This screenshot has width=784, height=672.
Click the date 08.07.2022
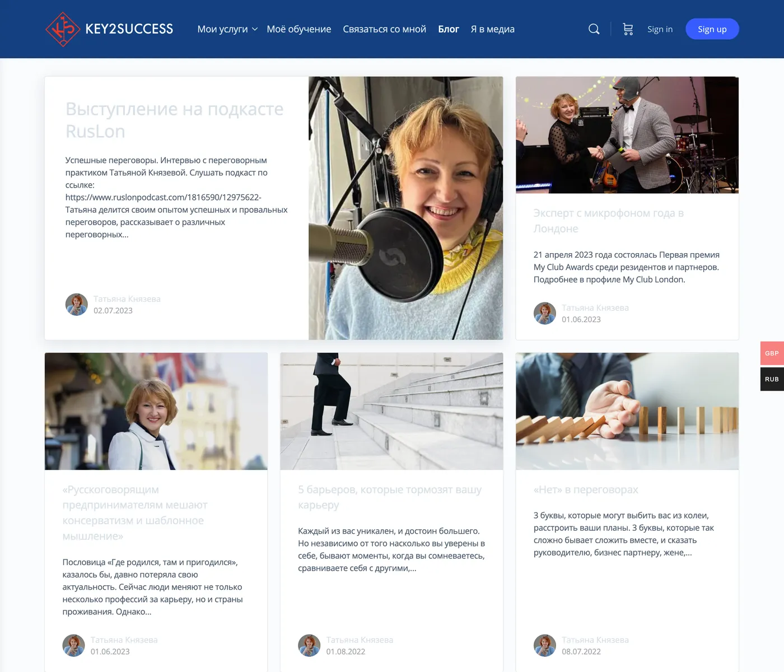[581, 652]
